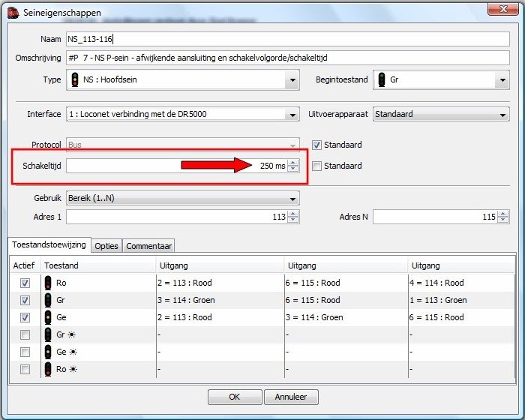Click the OK button

coord(235,397)
